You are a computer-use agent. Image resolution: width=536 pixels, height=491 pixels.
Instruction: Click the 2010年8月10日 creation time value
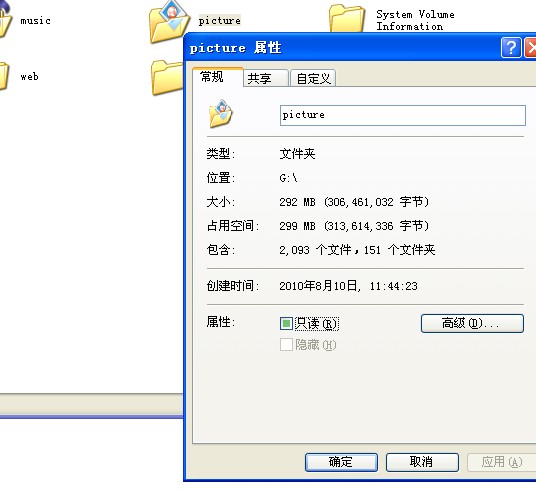click(348, 286)
